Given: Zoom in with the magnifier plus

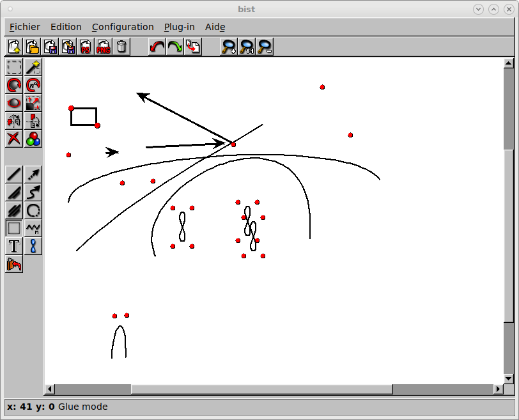Looking at the screenshot, I should 229,47.
